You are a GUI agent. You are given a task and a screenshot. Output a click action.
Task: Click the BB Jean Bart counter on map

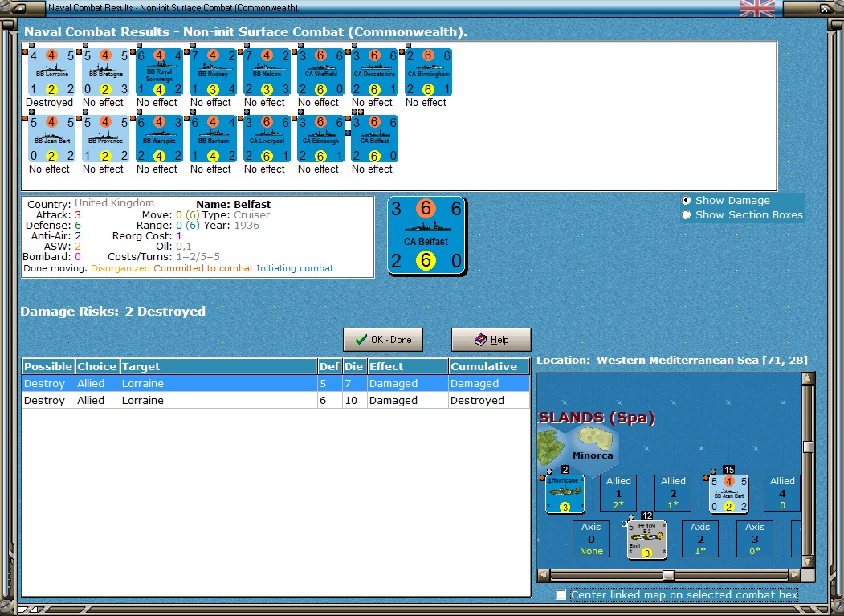coord(729,494)
